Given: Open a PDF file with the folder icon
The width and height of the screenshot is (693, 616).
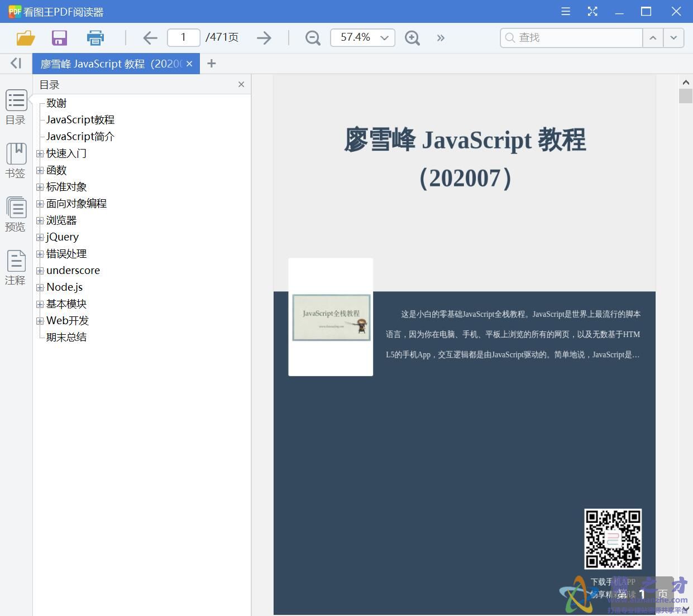Looking at the screenshot, I should point(26,37).
